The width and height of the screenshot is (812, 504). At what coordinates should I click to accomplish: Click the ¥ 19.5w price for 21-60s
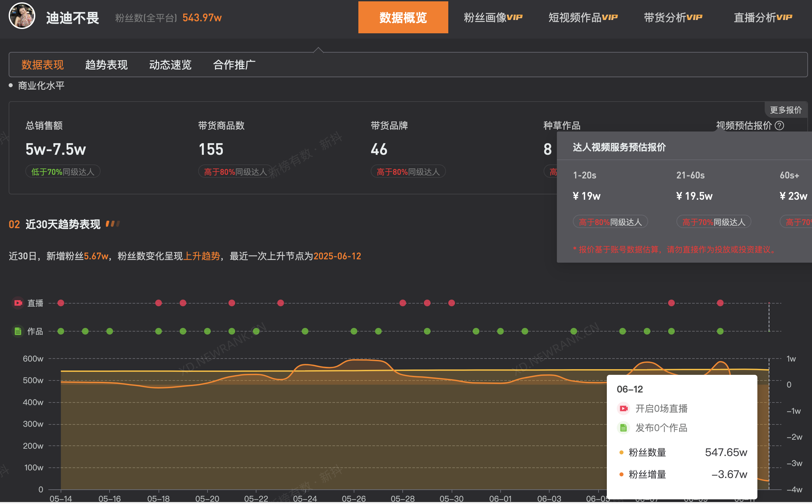(694, 196)
